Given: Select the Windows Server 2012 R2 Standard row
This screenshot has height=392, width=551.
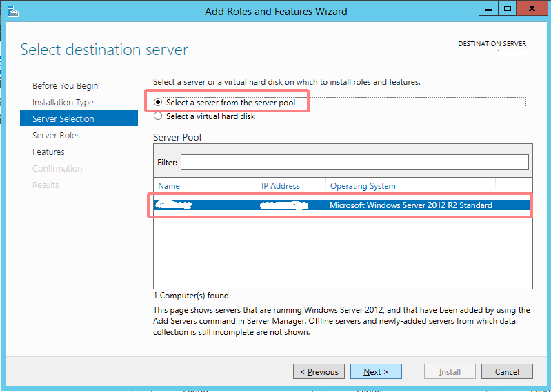Looking at the screenshot, I should [342, 205].
